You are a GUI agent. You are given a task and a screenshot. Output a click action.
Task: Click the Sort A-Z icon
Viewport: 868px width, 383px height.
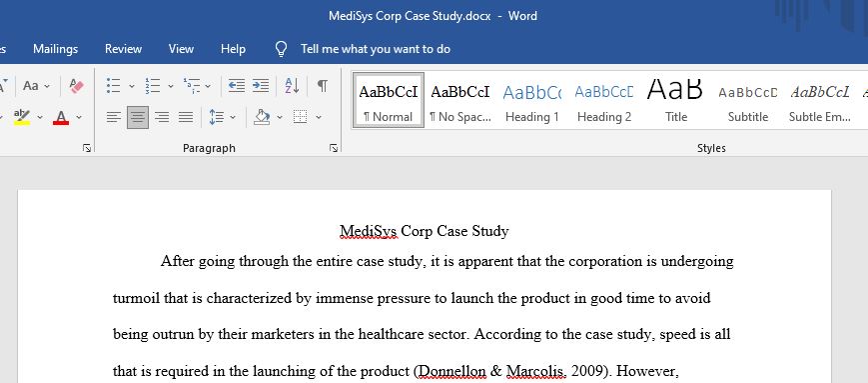point(292,86)
